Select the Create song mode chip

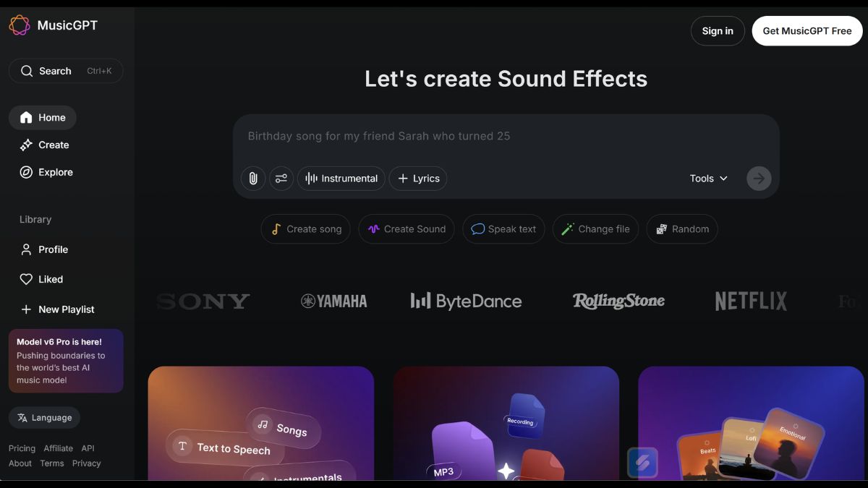coord(306,229)
